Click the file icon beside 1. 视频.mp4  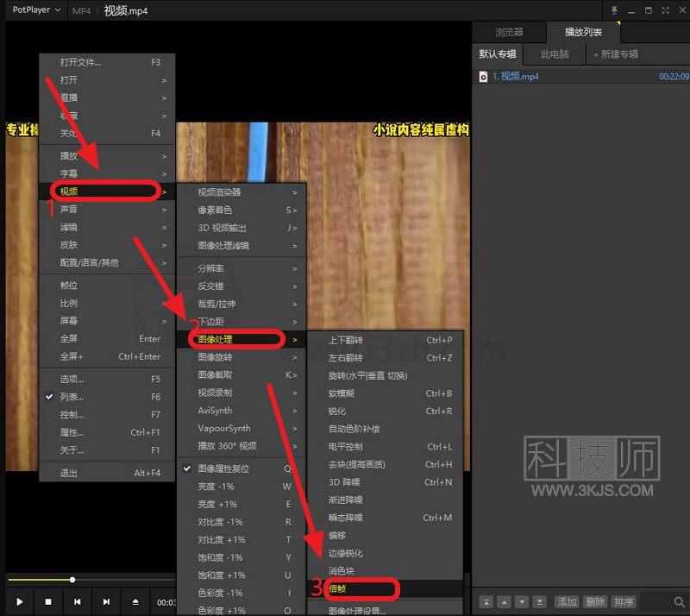(483, 77)
